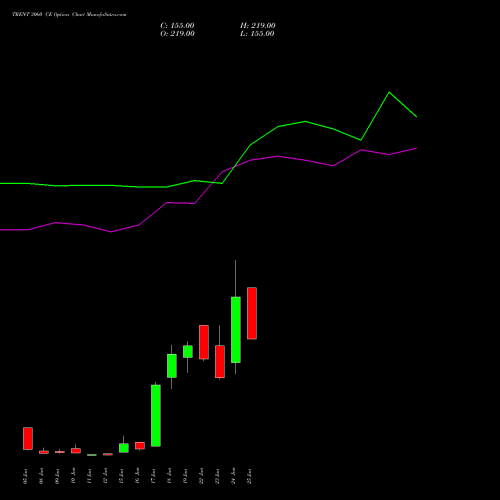This screenshot has height=500, width=500.
Task: Select the green candlestick for the 18th
Action: [172, 366]
